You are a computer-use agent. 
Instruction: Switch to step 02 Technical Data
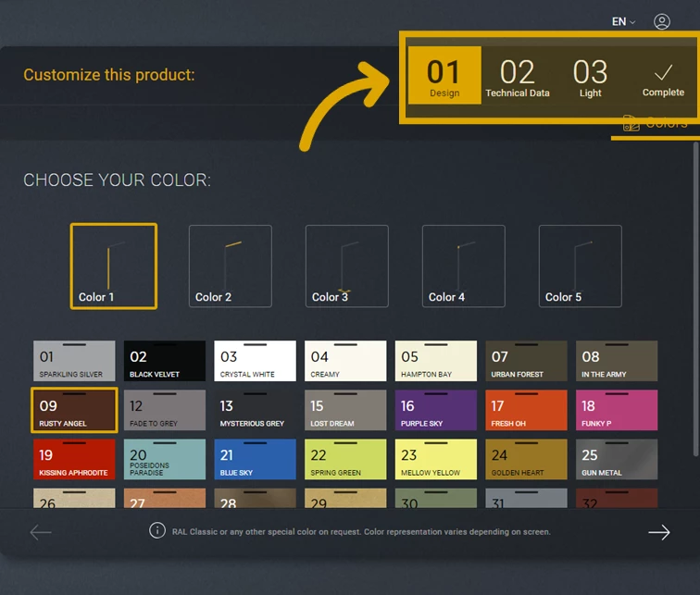tap(518, 78)
